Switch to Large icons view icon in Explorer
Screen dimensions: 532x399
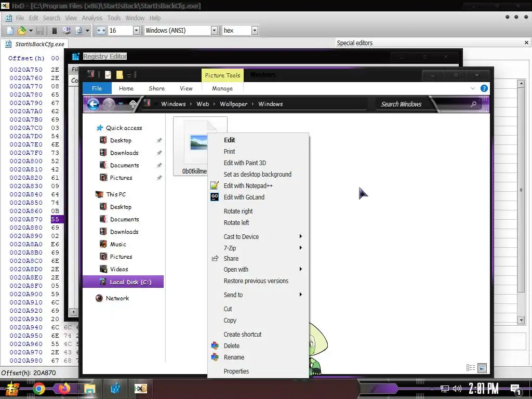pyautogui.click(x=482, y=368)
